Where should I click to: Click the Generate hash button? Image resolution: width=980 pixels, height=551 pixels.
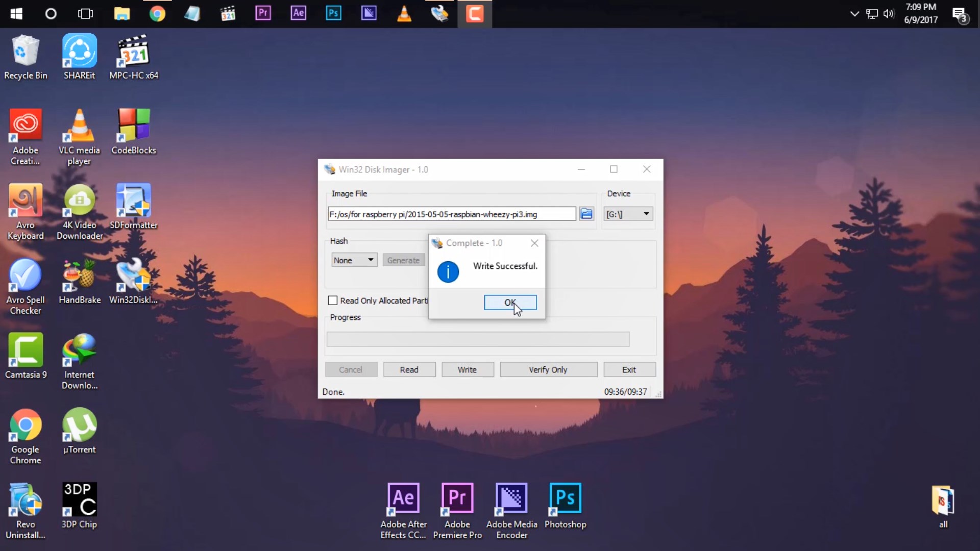[403, 260]
